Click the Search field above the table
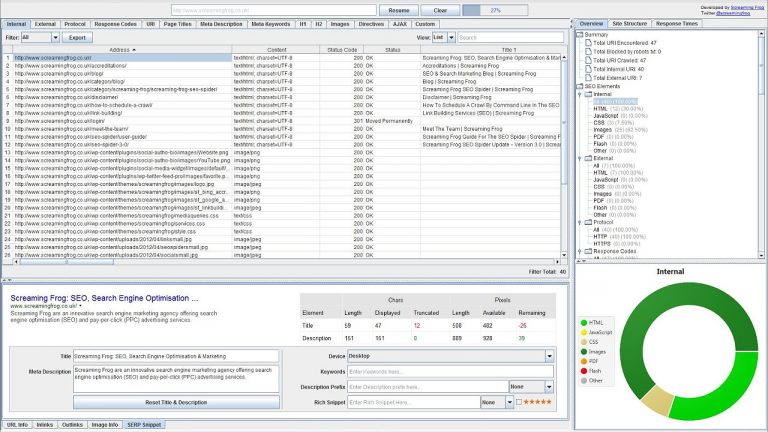Viewport: 768px width, 432px height. pos(510,37)
